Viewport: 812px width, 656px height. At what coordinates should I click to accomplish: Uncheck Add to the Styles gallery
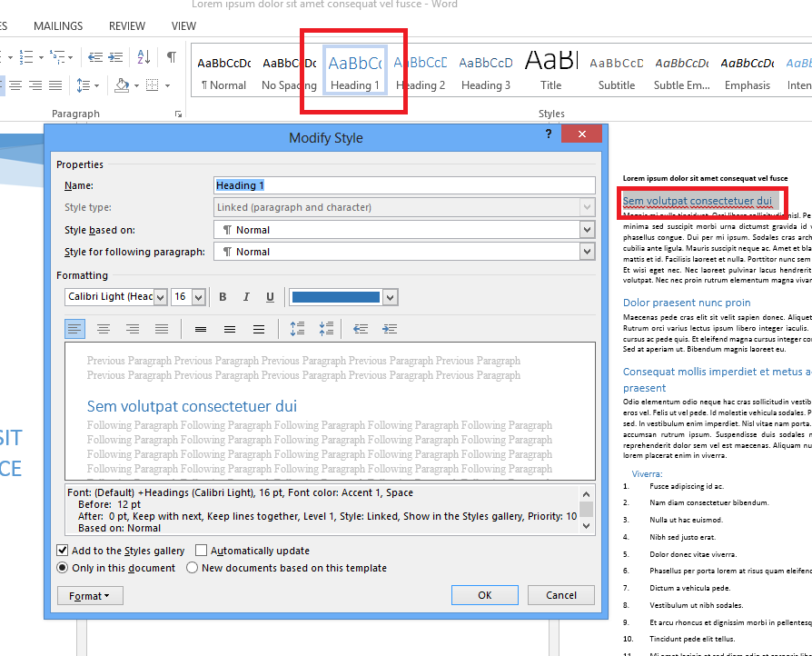pyautogui.click(x=62, y=551)
